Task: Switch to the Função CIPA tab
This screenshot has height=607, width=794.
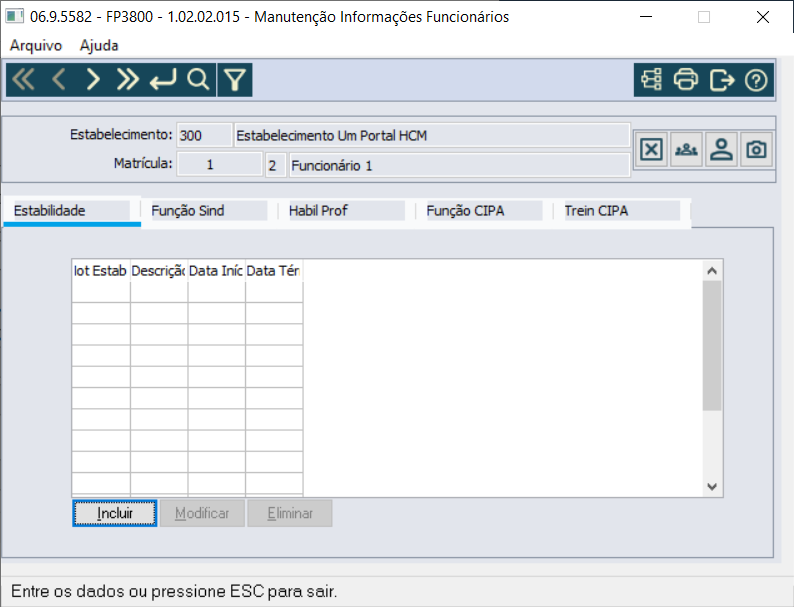Action: (484, 211)
